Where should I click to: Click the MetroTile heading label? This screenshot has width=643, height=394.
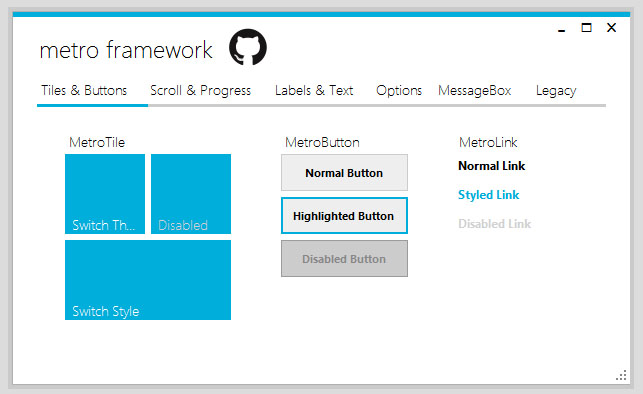97,142
